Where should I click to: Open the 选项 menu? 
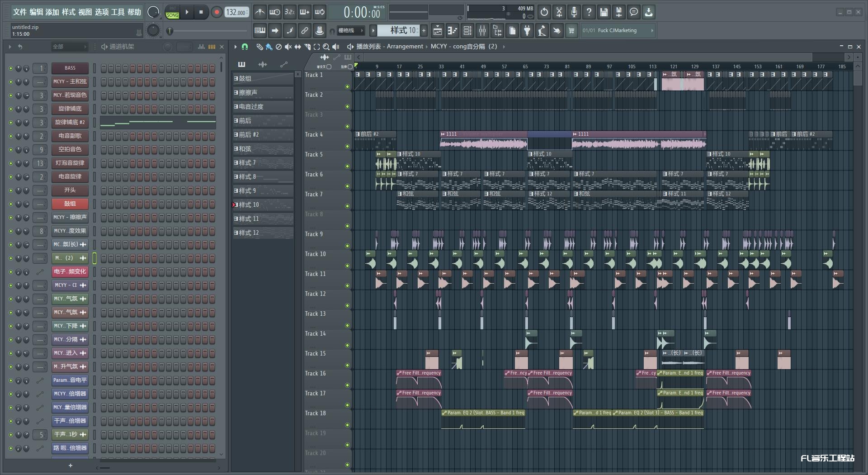(102, 12)
